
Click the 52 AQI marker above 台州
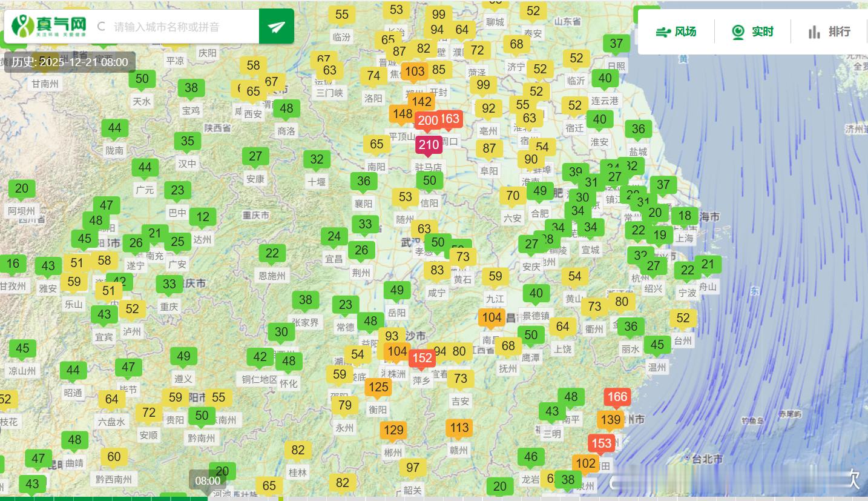(683, 318)
